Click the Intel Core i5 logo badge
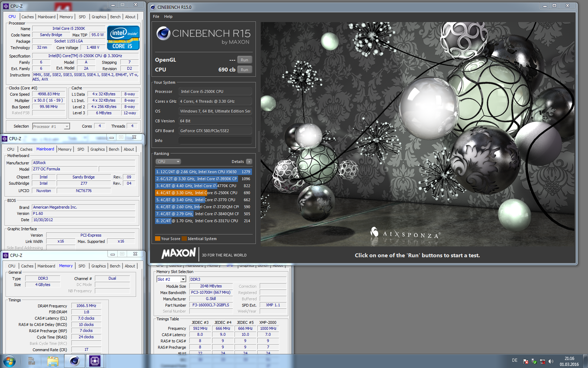 (x=123, y=38)
